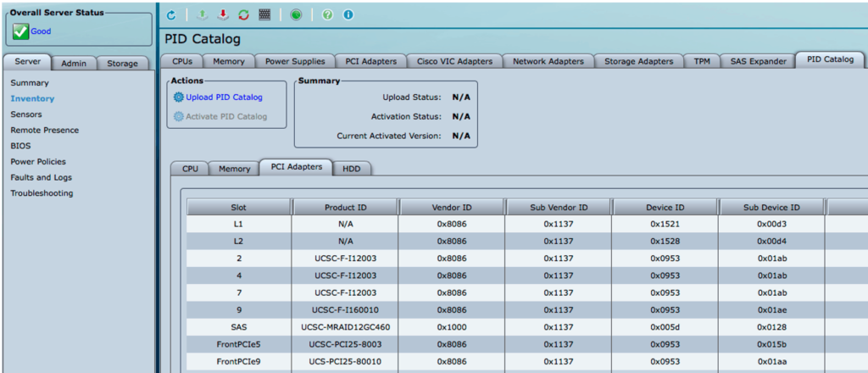Screen dimensions: 868x373
Task: Sort table by Product ID column header
Action: pos(345,208)
